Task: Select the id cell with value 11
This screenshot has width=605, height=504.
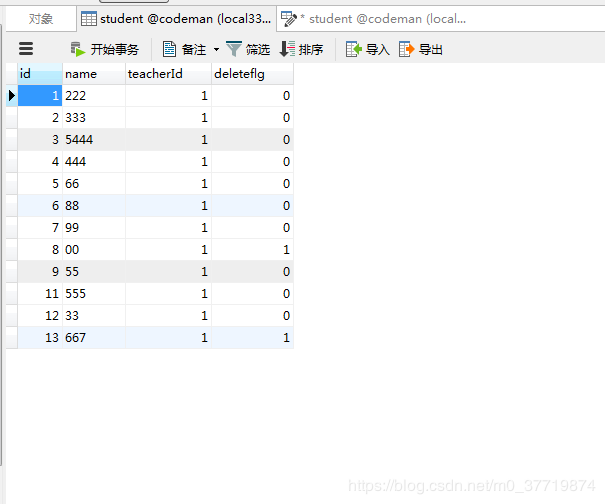Action: 40,293
